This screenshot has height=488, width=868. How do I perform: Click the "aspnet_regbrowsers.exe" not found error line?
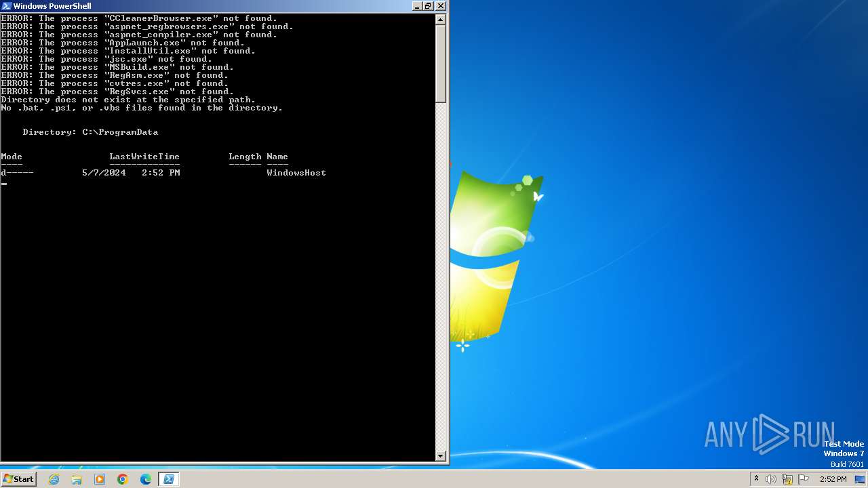147,26
